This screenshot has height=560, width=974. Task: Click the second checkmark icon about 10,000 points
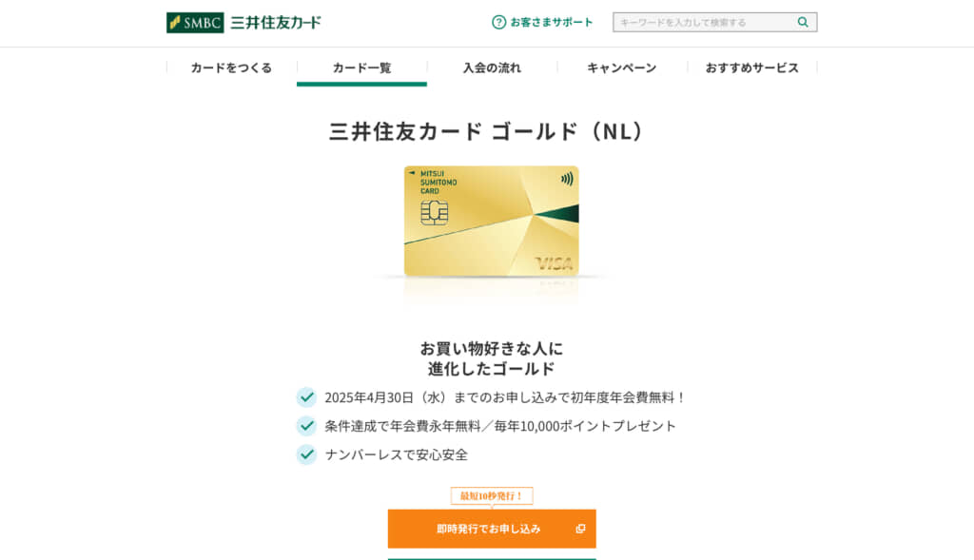pos(306,426)
